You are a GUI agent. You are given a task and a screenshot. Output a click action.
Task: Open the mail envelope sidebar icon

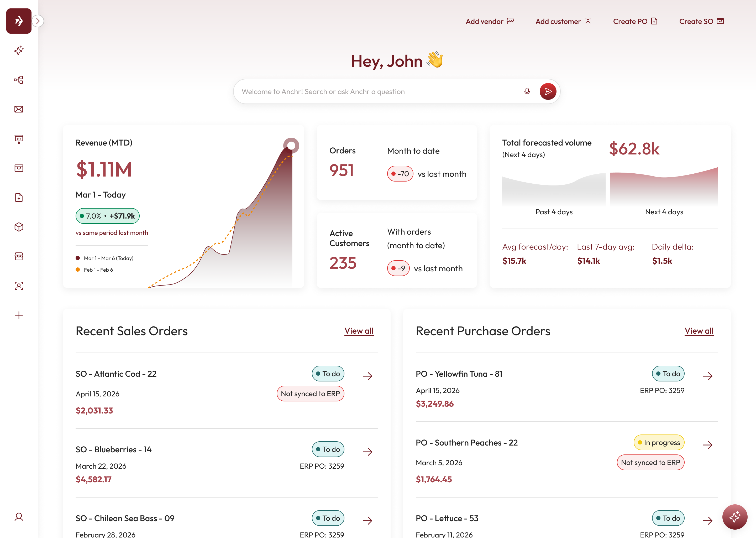[x=19, y=109]
